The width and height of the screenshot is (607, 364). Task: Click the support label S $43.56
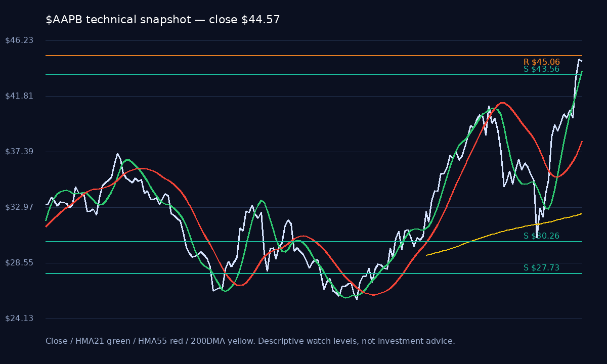(x=541, y=69)
